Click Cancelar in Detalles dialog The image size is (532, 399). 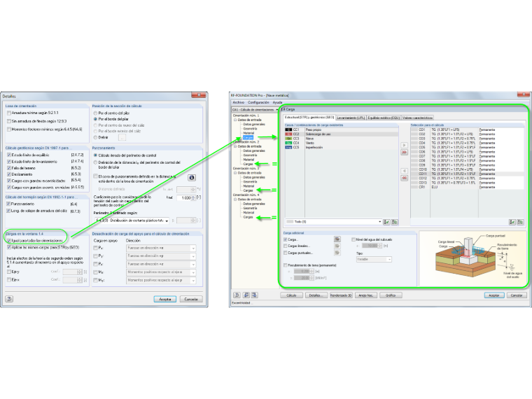(191, 300)
